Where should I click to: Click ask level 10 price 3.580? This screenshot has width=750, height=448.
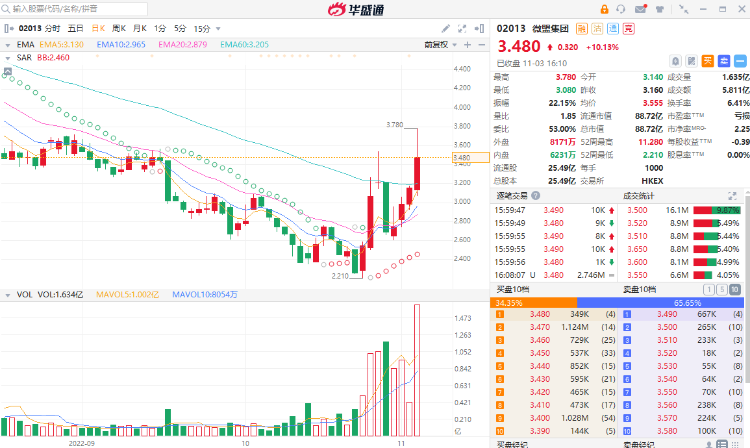667,431
